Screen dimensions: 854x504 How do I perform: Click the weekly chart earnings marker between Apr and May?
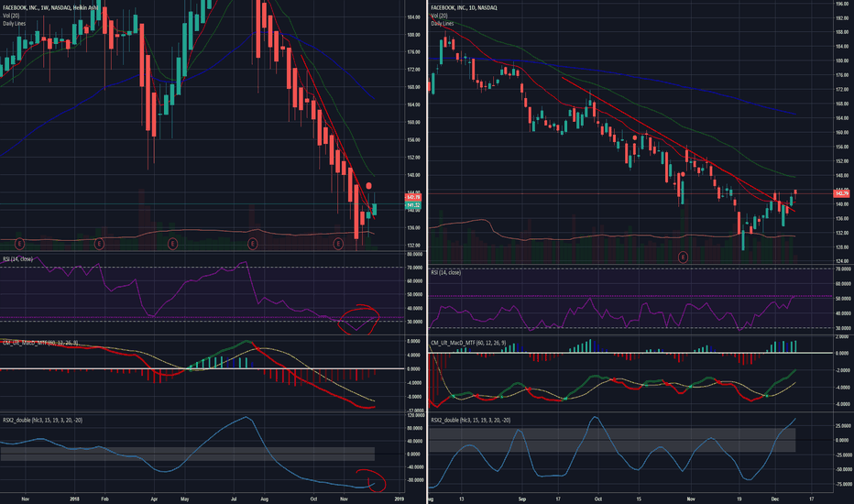(172, 244)
